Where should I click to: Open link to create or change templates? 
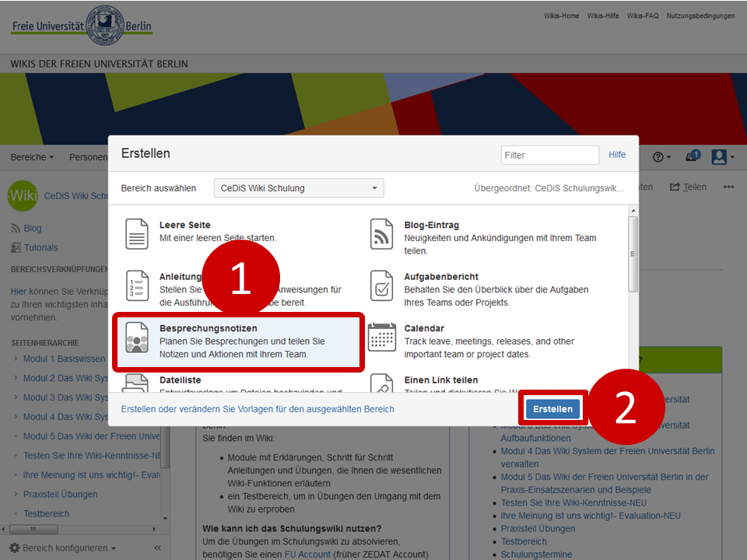258,409
